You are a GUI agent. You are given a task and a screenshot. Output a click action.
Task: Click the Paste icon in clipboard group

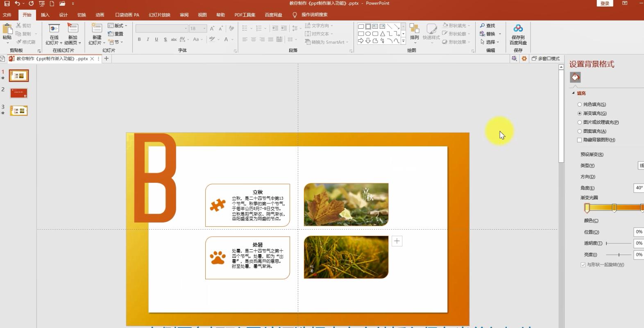coord(7,30)
